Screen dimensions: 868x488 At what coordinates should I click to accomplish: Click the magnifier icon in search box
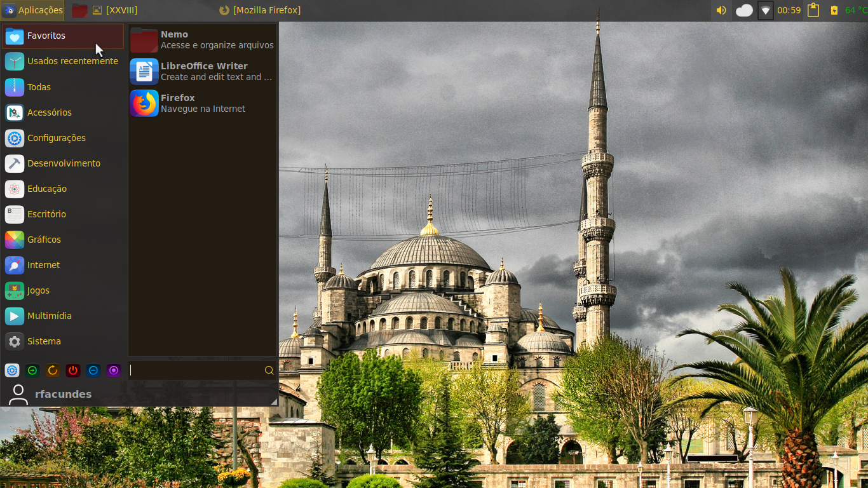pos(269,370)
